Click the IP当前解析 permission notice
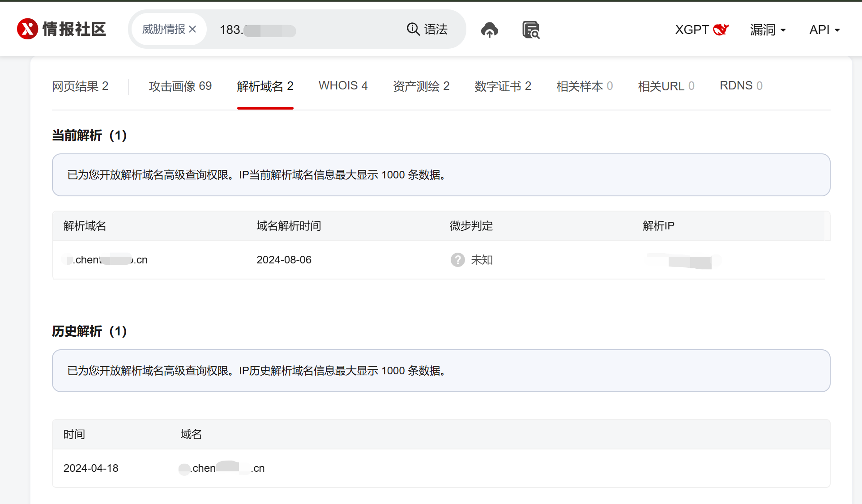The height and width of the screenshot is (504, 862). tap(441, 175)
